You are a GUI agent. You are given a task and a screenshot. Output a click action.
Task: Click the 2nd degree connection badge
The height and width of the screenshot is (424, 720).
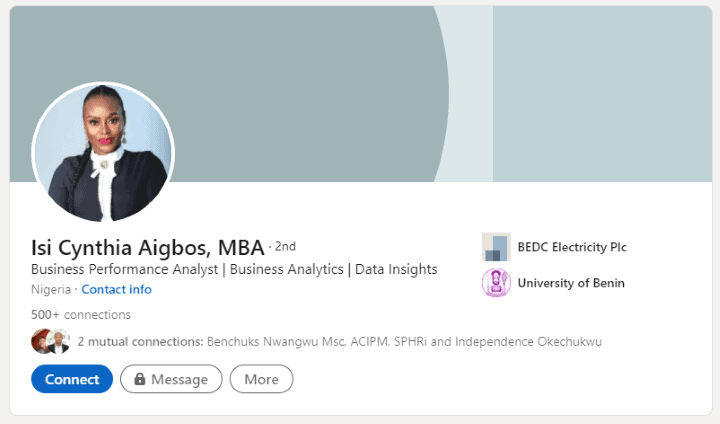285,247
